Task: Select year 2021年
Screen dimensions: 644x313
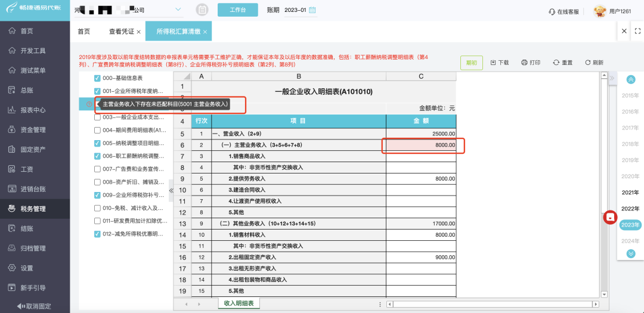Action: coord(630,193)
